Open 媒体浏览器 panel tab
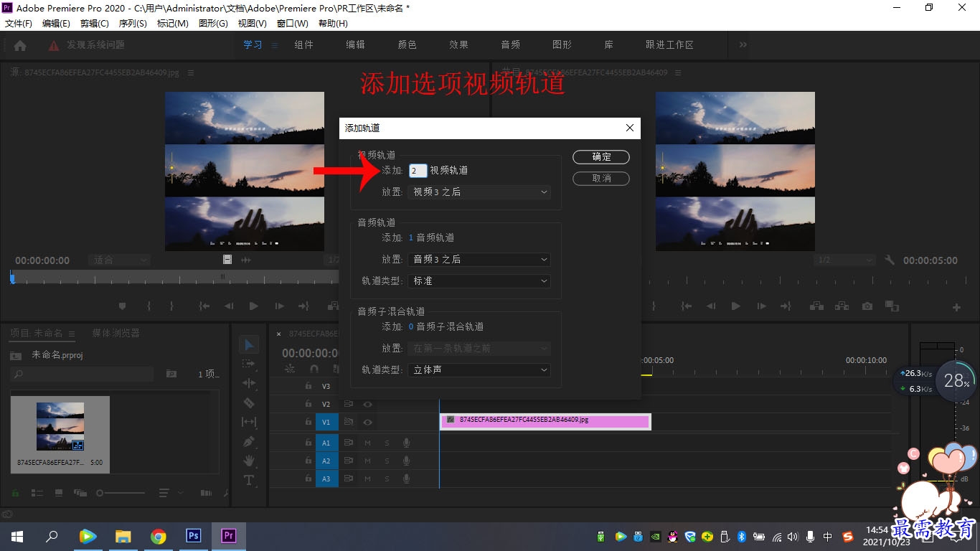The width and height of the screenshot is (980, 551). [x=116, y=333]
